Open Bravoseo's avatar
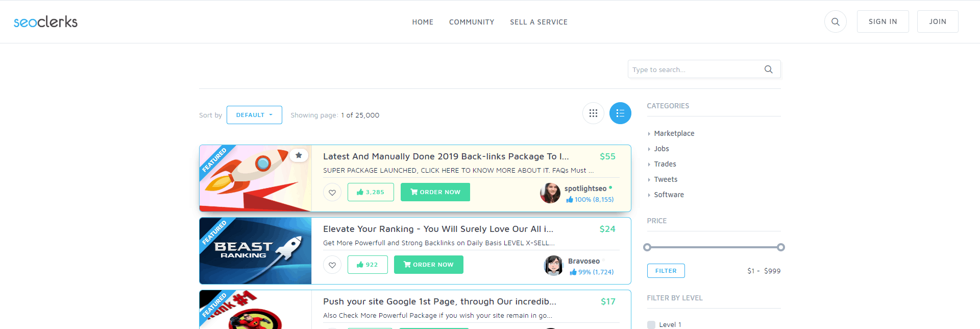This screenshot has width=980, height=329. pyautogui.click(x=554, y=266)
